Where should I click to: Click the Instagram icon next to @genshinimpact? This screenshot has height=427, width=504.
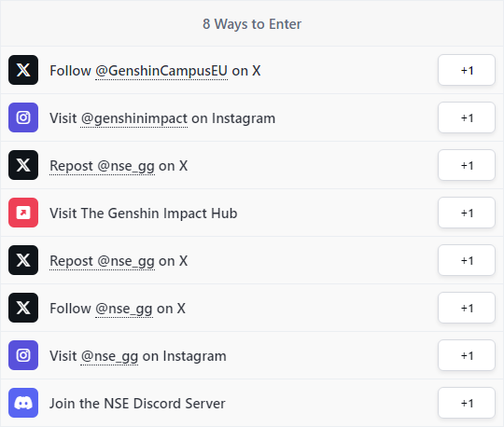pos(23,117)
